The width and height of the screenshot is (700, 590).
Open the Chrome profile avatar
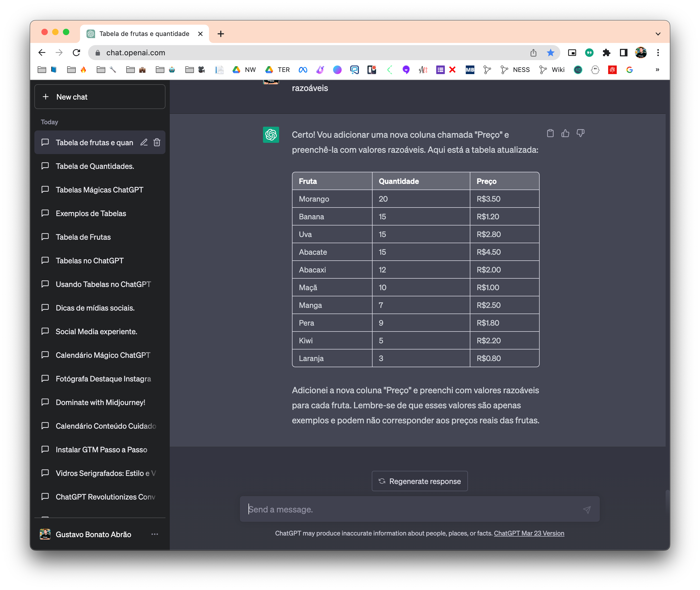[x=641, y=53]
